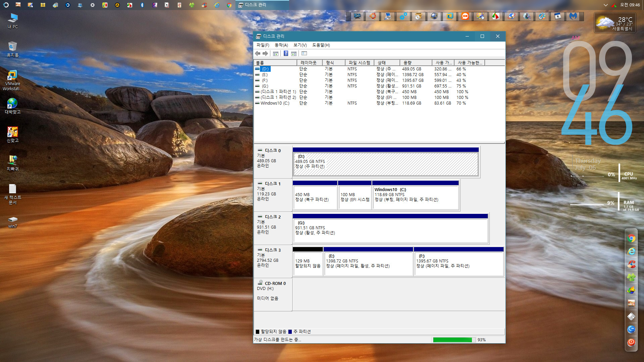Open the four-leaf clover icon in right dock
Image resolution: width=644 pixels, height=362 pixels.
pos(631,277)
